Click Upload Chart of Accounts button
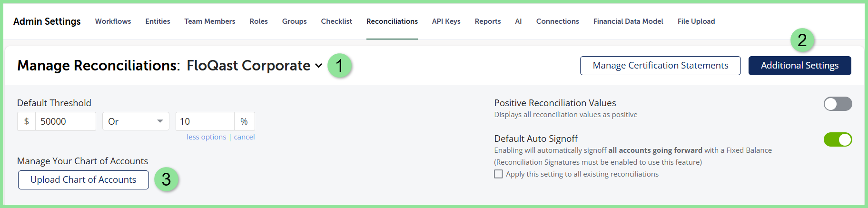This screenshot has height=208, width=868. click(x=83, y=180)
